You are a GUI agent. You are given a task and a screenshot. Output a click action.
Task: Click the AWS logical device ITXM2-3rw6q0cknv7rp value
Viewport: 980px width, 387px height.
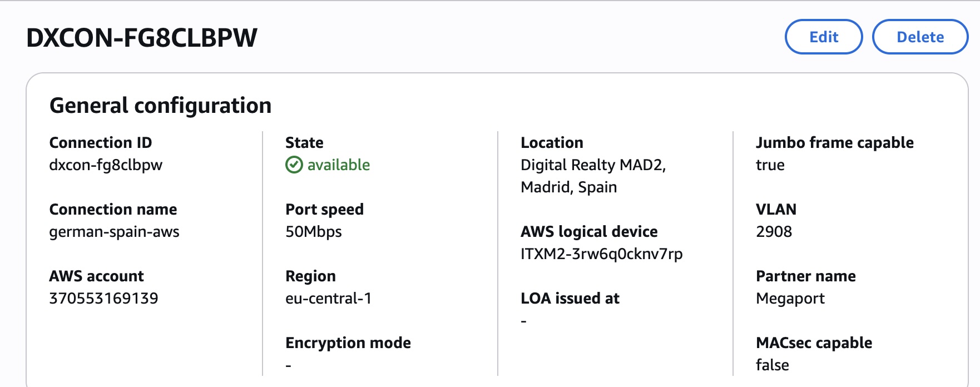pos(602,254)
